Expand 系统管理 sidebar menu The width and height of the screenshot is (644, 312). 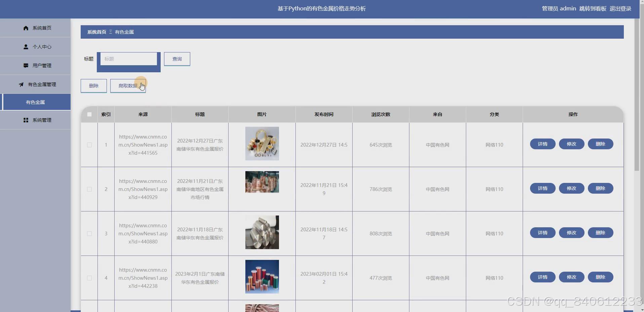tap(35, 120)
